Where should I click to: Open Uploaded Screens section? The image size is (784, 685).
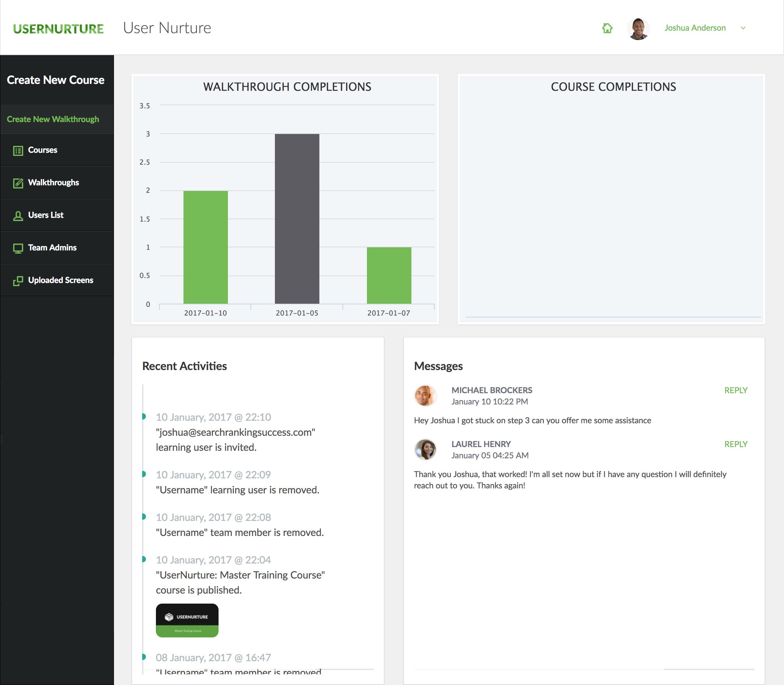coord(60,280)
